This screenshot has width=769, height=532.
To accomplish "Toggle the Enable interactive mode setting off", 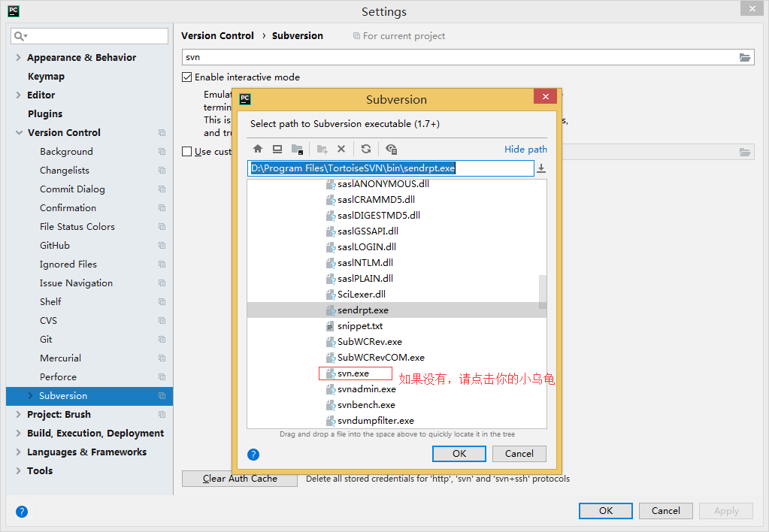I will 186,77.
